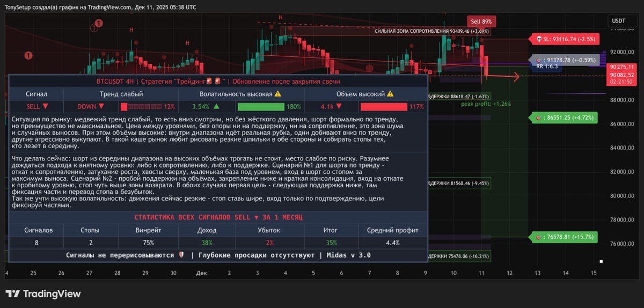This screenshot has width=644, height=308.
Task: Click the chart title 'TonySetup создал(а) график'
Action: coord(45,7)
